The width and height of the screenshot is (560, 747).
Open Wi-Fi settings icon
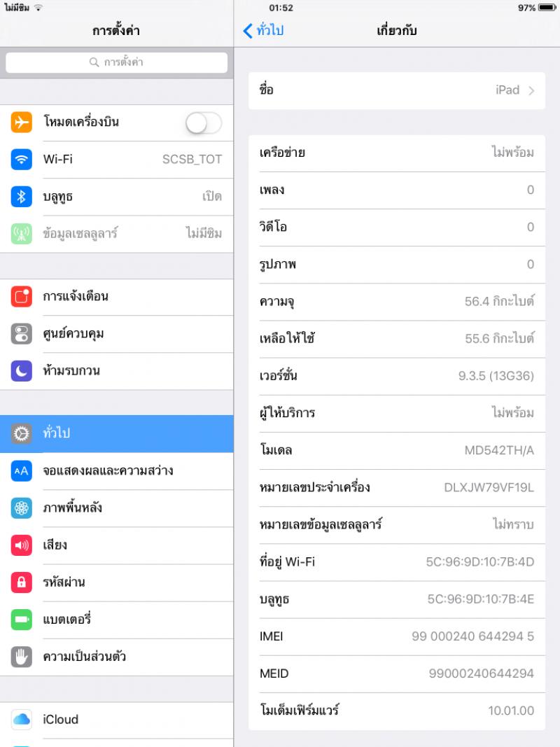click(22, 159)
